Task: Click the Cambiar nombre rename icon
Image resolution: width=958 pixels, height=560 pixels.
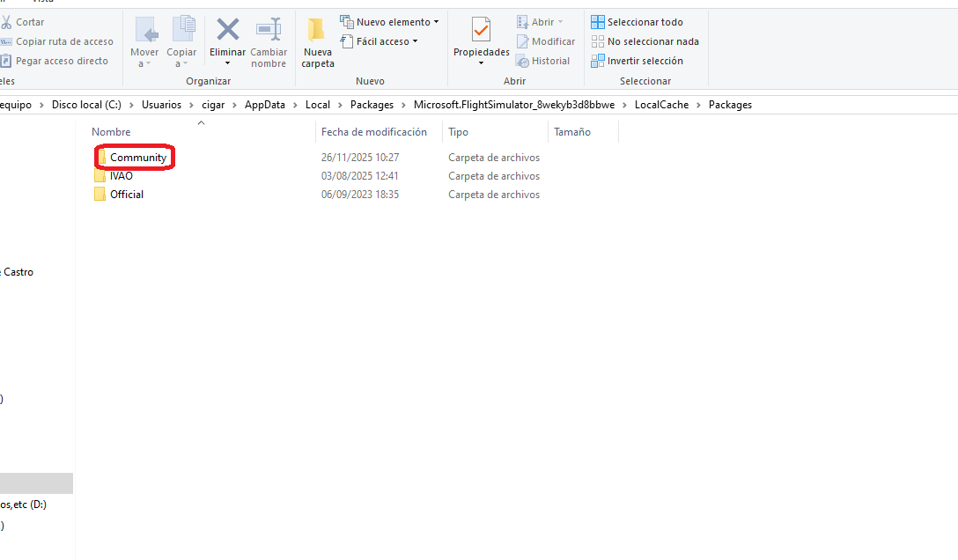Action: tap(269, 30)
